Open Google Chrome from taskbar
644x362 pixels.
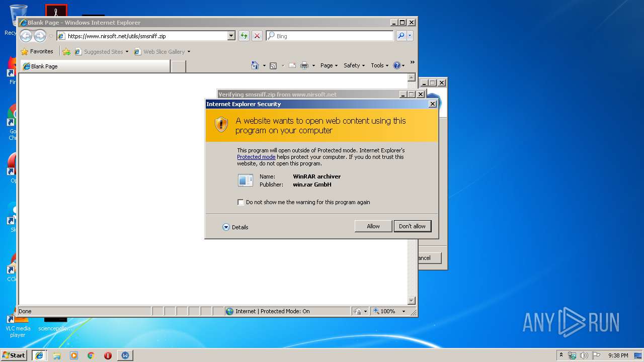coord(91,355)
